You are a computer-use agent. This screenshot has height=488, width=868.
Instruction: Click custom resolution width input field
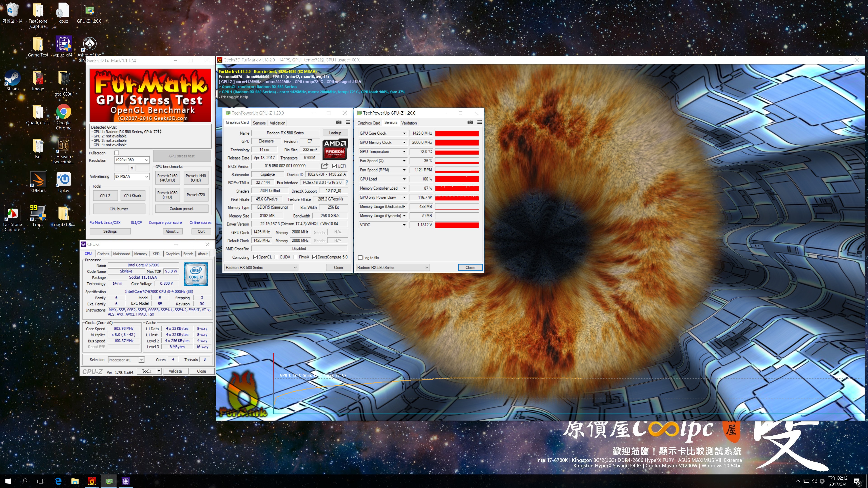tap(121, 168)
